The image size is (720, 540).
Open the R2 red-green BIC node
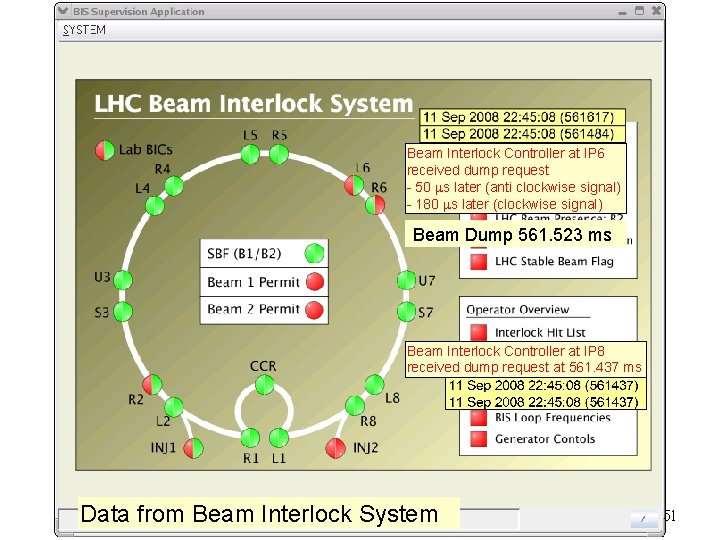click(152, 384)
